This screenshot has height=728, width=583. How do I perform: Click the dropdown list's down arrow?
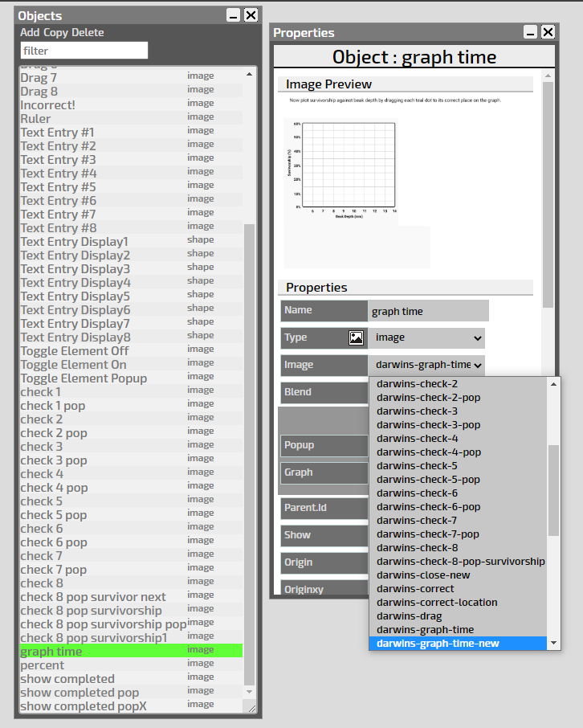553,643
